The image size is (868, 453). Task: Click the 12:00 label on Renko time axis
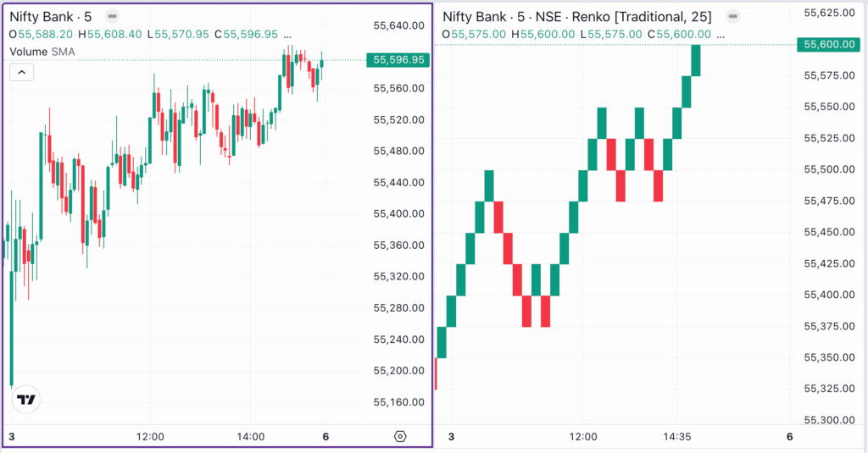(x=583, y=436)
